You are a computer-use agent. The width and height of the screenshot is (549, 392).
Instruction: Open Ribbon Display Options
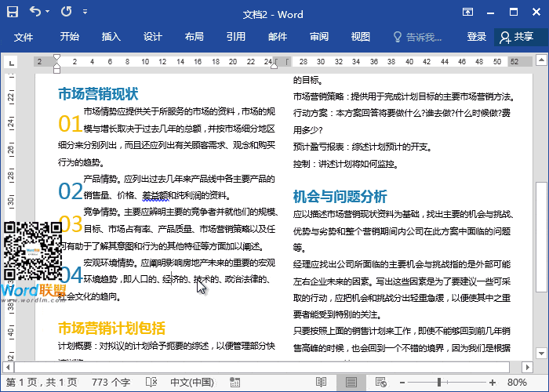click(467, 12)
